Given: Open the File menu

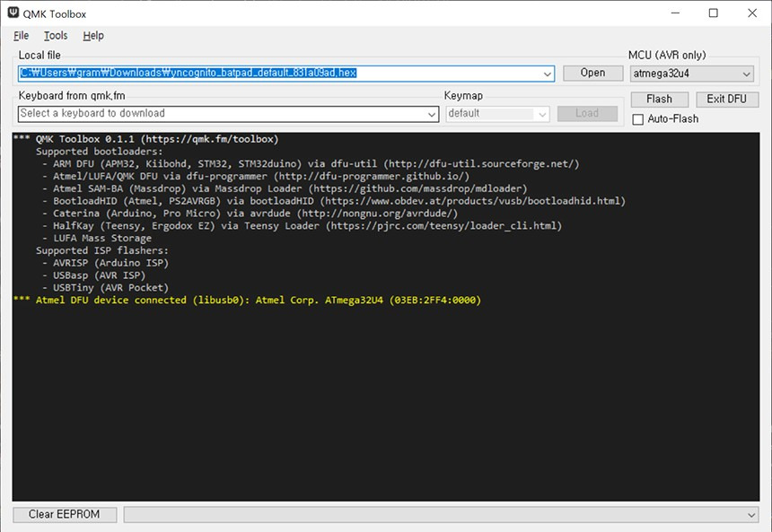Looking at the screenshot, I should pos(22,35).
